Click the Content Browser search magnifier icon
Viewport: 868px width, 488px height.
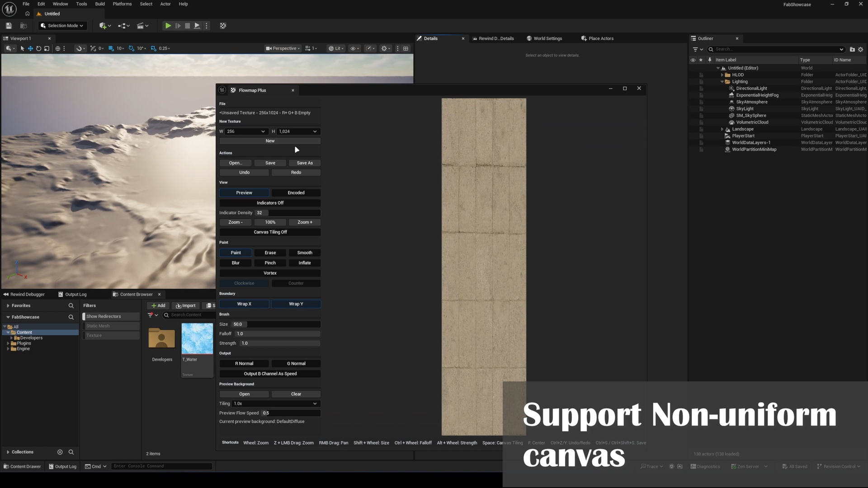166,315
